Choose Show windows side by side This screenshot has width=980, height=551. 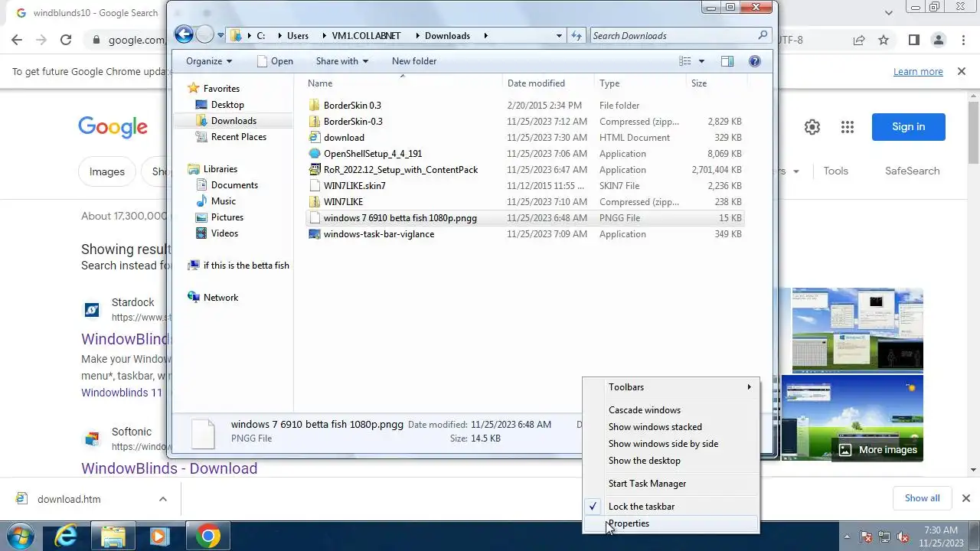(x=671, y=444)
